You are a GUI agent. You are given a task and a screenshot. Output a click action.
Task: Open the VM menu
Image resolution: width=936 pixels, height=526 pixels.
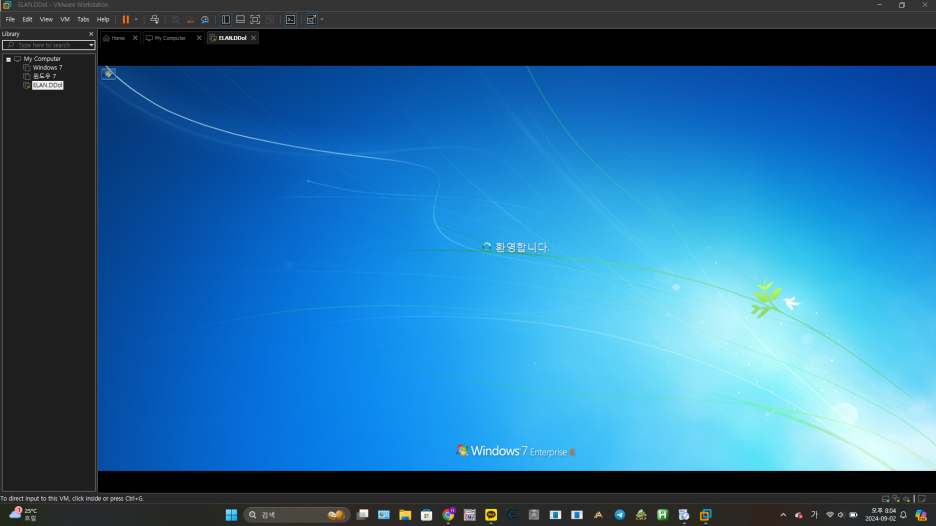pos(65,20)
